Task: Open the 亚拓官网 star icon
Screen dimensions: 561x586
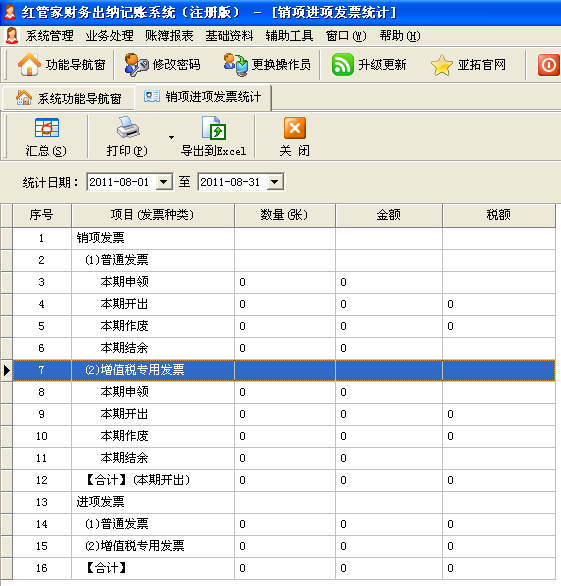Action: (441, 65)
